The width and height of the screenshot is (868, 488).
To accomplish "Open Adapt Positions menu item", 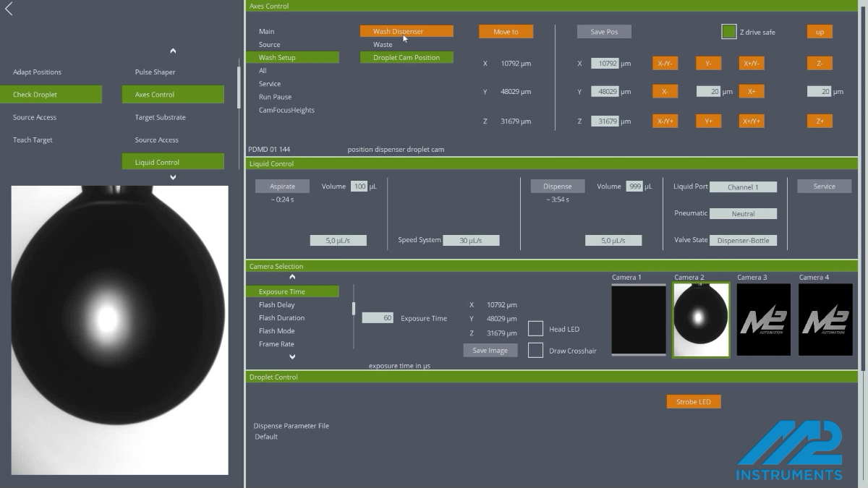I will pos(37,72).
